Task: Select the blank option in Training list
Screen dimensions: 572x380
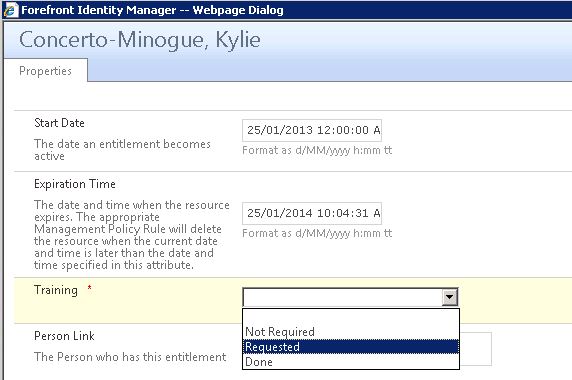Action: point(351,317)
